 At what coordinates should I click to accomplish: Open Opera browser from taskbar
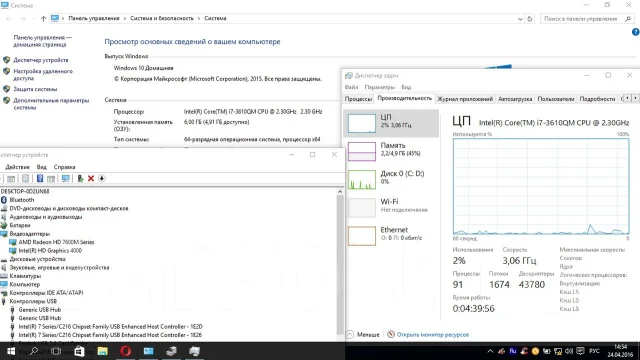tap(125, 351)
